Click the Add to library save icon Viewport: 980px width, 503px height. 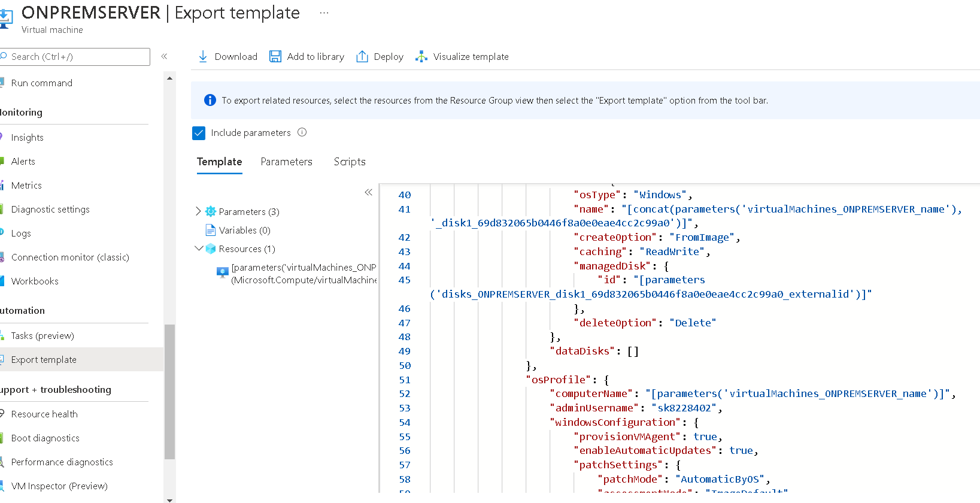pos(275,56)
